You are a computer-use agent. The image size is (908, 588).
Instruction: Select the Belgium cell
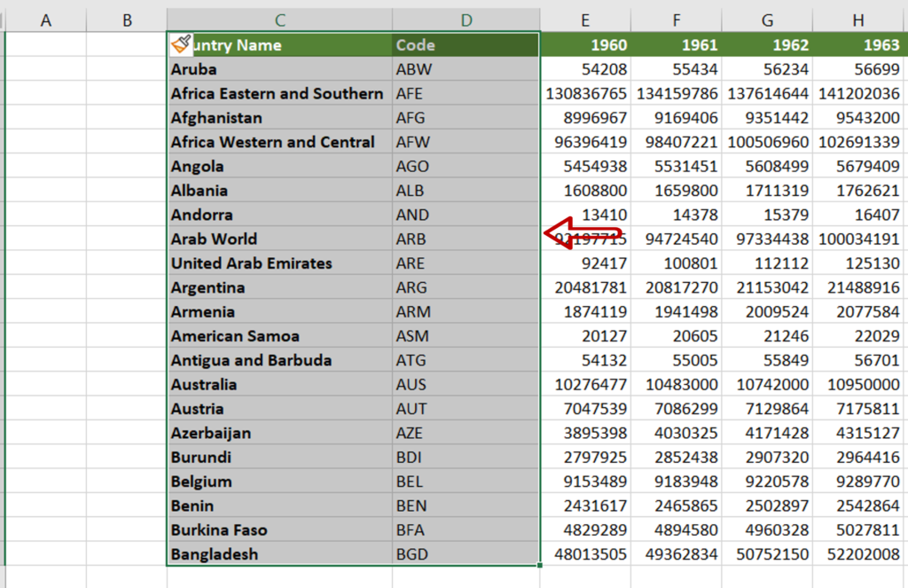click(x=279, y=482)
